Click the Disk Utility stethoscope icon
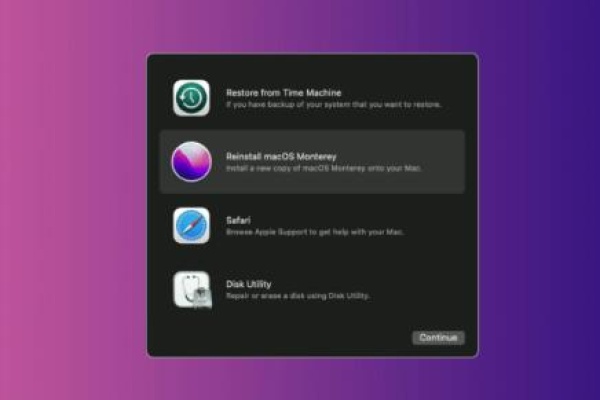 (192, 290)
